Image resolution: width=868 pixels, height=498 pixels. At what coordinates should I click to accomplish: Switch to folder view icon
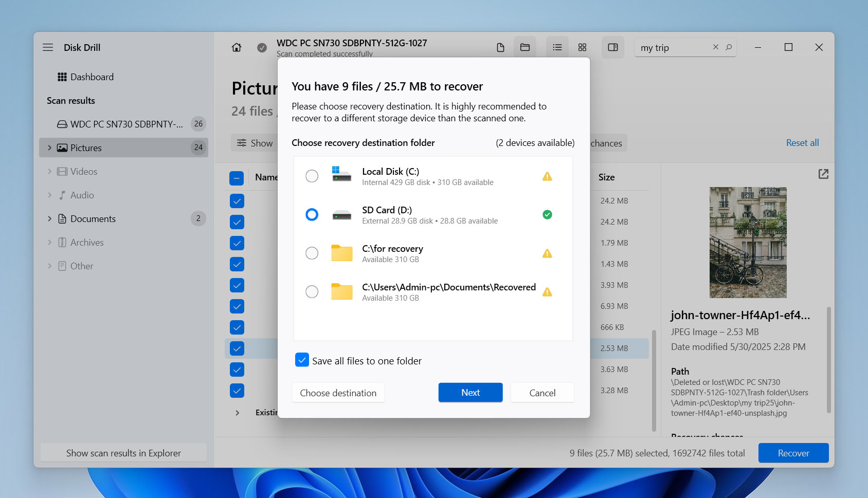(x=525, y=47)
